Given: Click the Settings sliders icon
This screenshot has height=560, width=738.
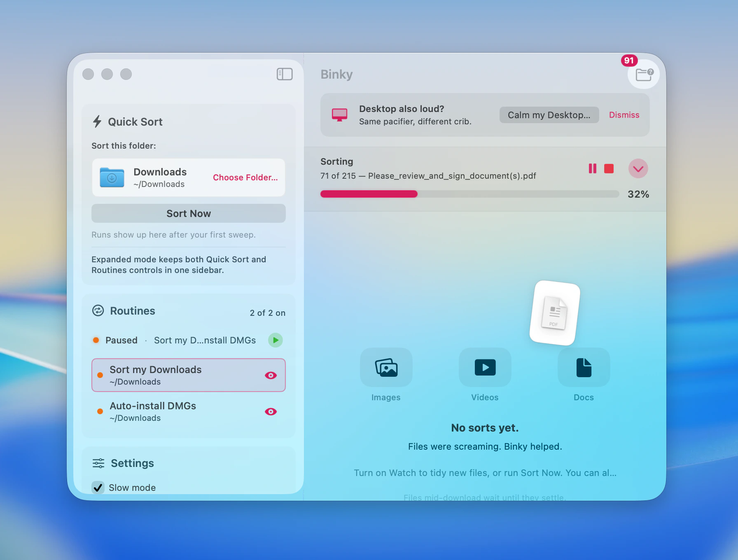Looking at the screenshot, I should (x=98, y=463).
